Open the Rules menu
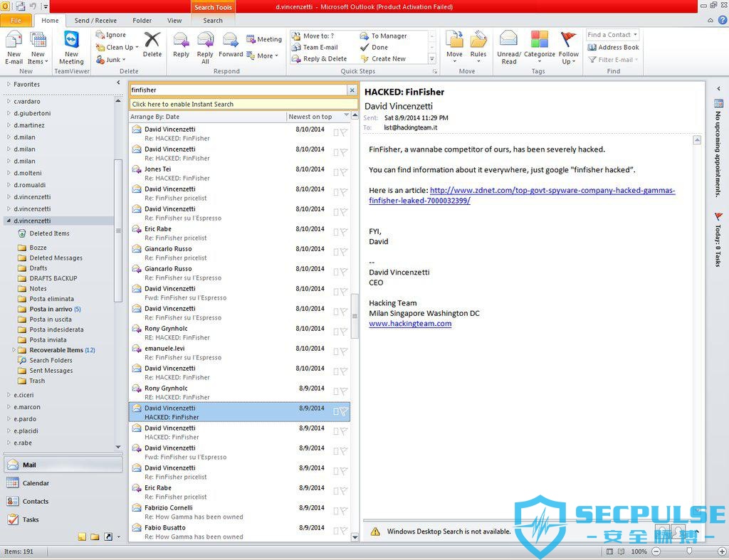The image size is (729, 560). click(478, 48)
